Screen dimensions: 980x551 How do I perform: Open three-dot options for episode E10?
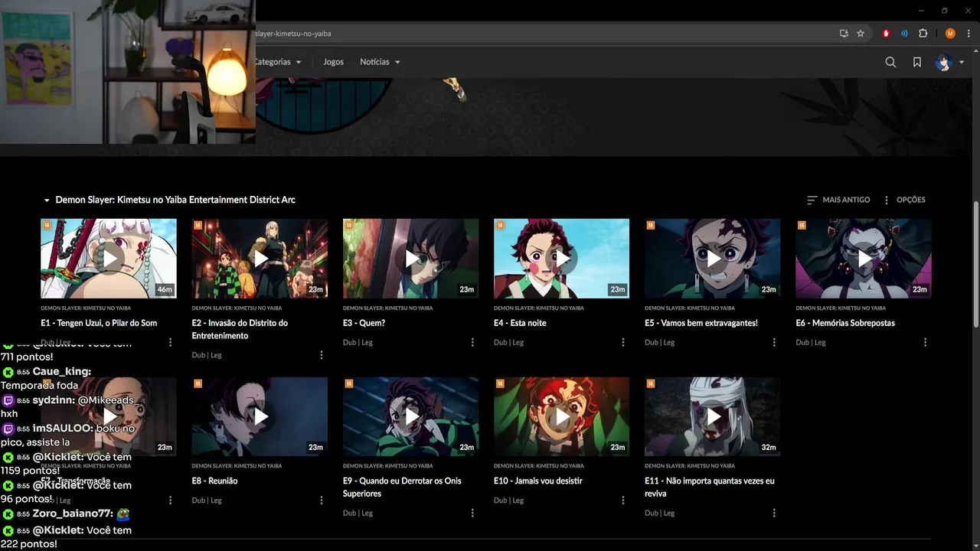(623, 500)
